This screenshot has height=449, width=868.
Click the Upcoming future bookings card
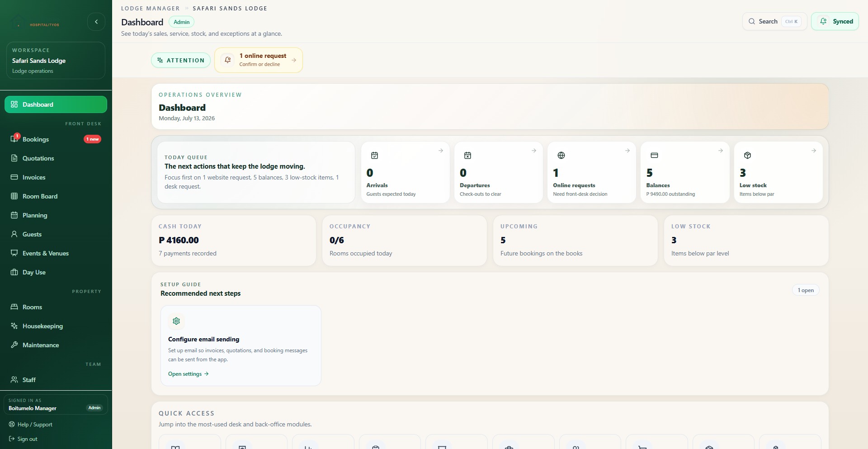(576, 241)
